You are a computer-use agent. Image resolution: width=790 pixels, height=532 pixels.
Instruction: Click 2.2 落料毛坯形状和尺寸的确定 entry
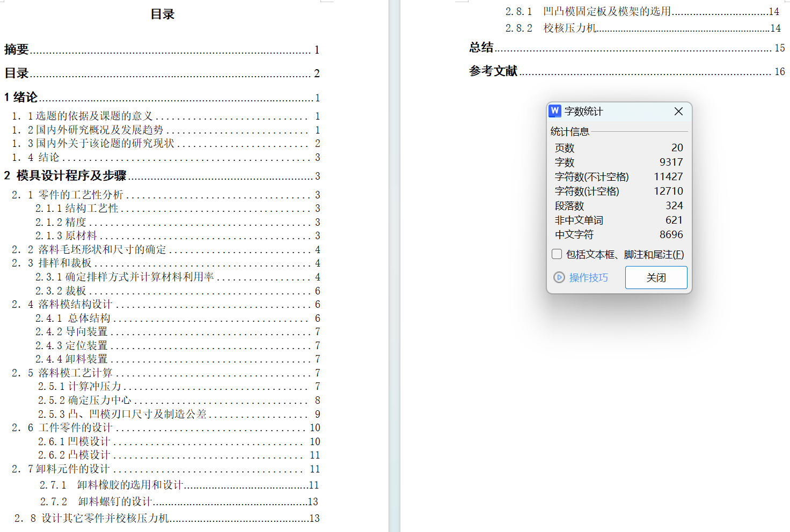tap(166, 249)
